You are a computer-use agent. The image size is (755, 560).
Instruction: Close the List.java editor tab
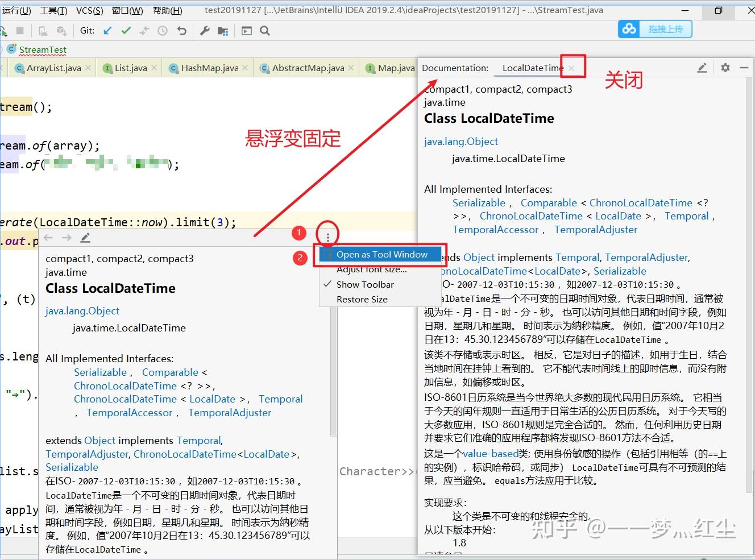[154, 68]
